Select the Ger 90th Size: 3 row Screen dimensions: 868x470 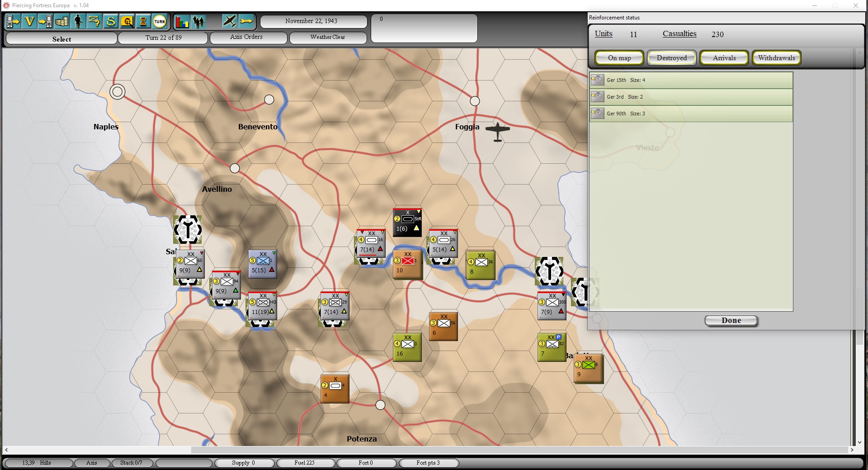(691, 114)
